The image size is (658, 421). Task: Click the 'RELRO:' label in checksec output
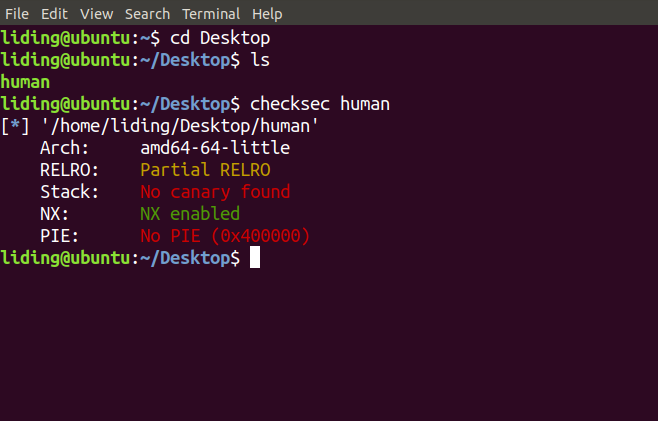pyautogui.click(x=70, y=169)
